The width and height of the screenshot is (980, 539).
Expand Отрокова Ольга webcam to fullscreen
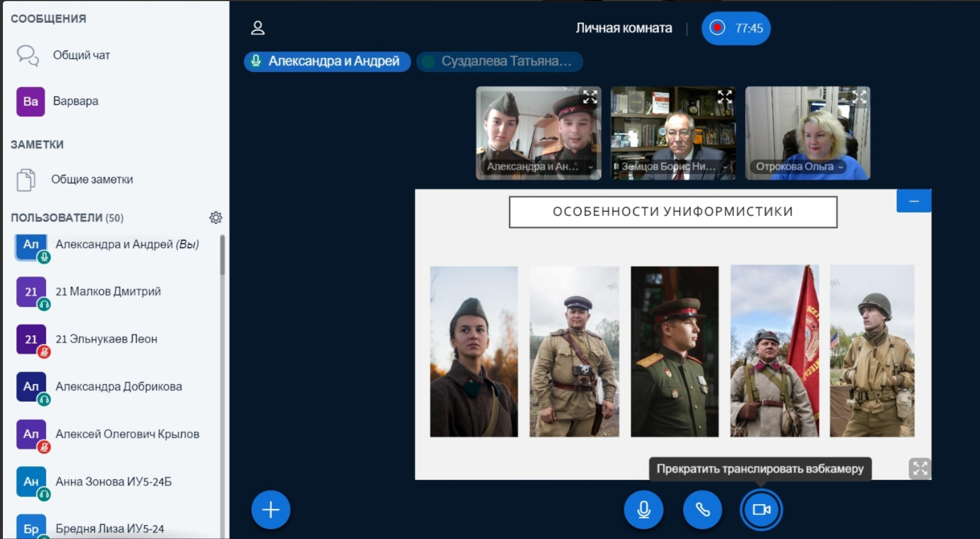click(859, 97)
